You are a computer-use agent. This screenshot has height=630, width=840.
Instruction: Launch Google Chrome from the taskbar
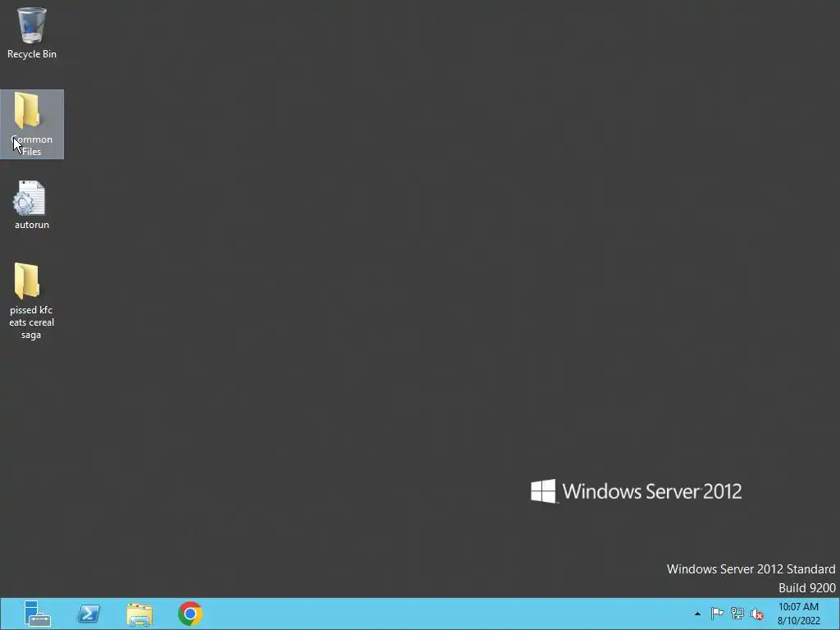190,614
